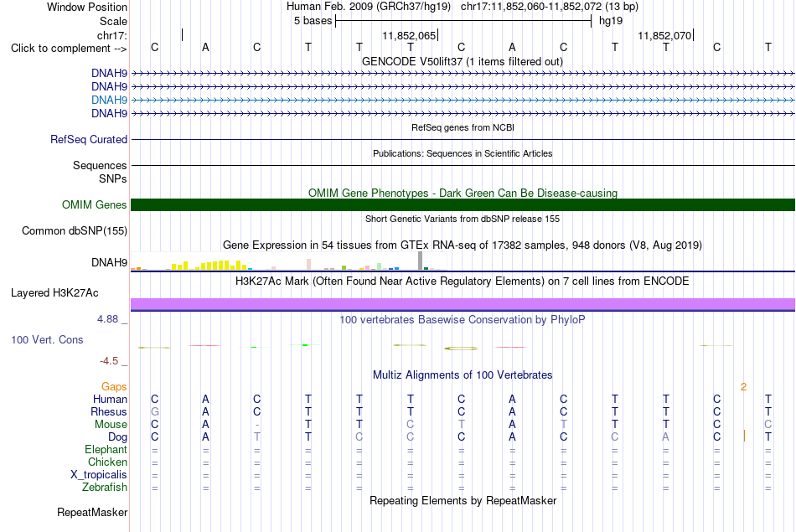Select the Elephant species label
This screenshot has height=532, width=796.
(106, 450)
